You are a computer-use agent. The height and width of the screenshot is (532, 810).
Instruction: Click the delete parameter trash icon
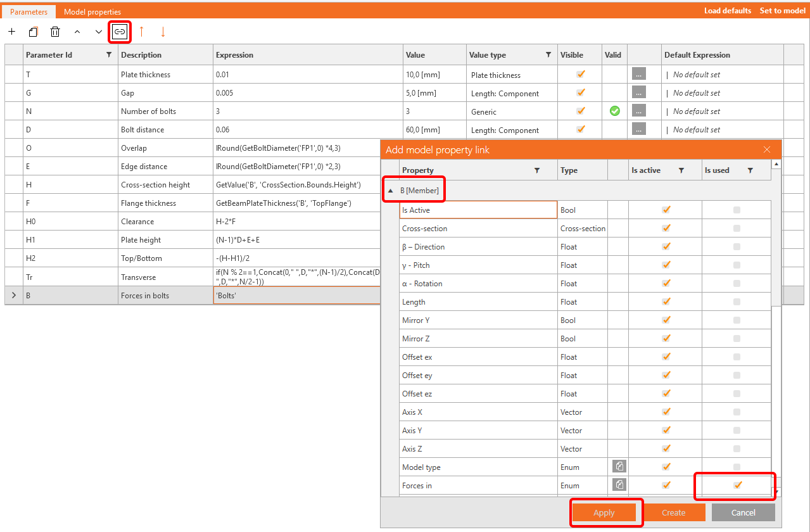click(x=55, y=32)
